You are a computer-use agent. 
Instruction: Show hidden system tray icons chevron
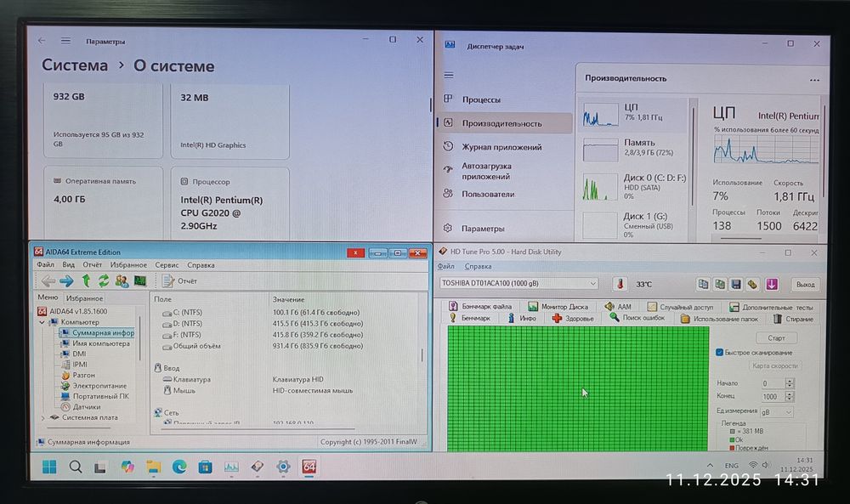tap(710, 466)
